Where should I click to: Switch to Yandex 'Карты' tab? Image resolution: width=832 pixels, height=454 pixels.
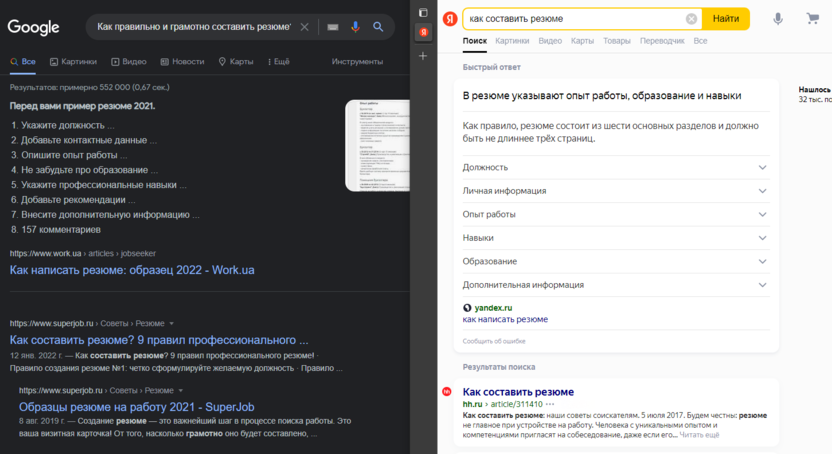582,41
